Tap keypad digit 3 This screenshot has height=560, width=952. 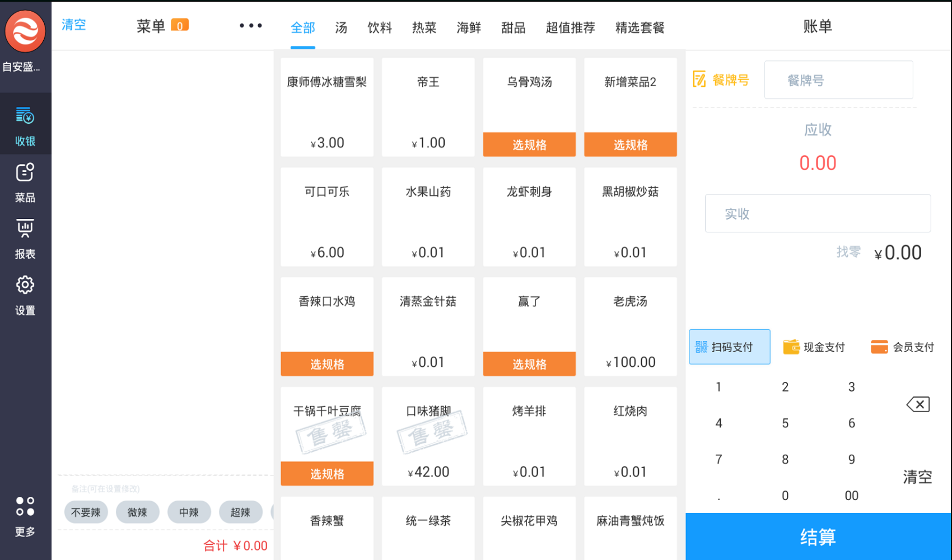coord(851,387)
